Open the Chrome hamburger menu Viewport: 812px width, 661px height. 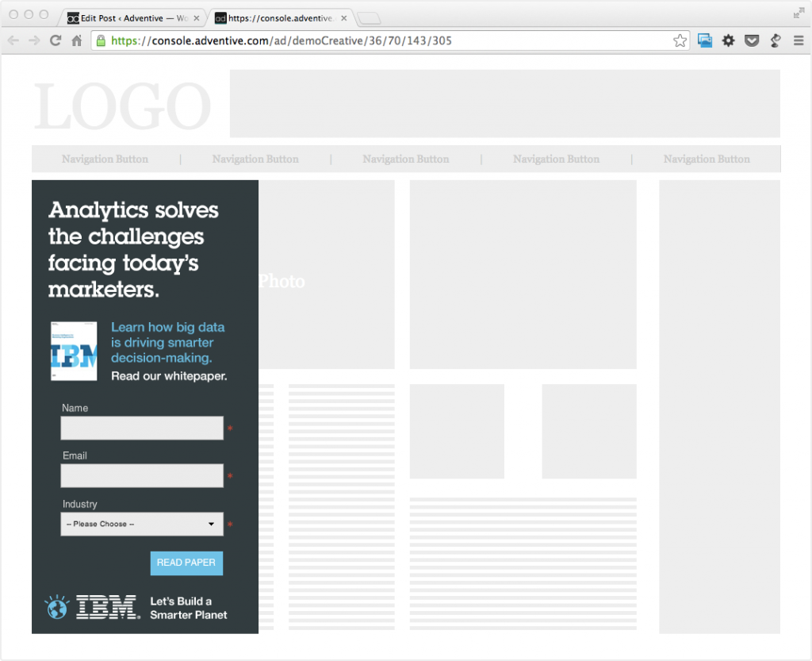pyautogui.click(x=798, y=40)
